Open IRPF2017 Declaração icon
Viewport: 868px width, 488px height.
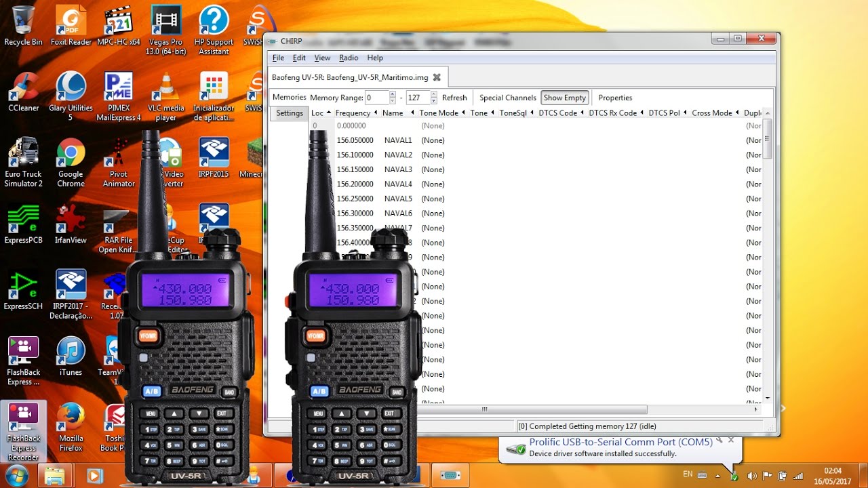point(71,295)
